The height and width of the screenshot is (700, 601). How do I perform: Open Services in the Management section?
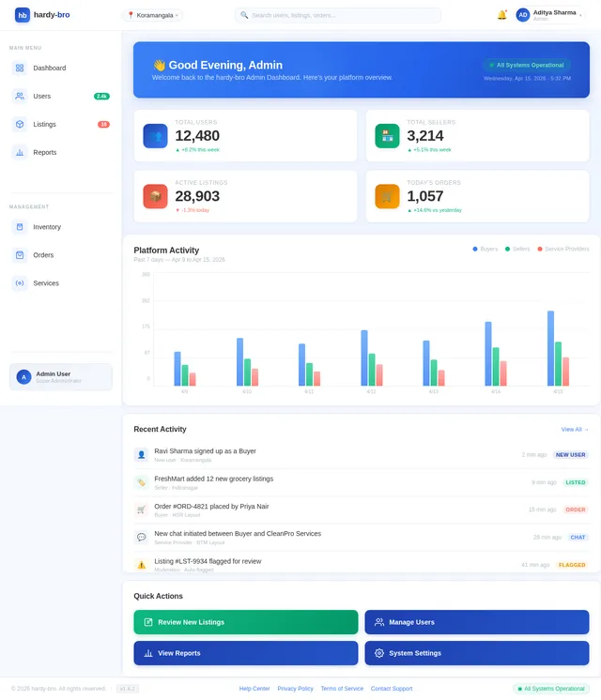click(61, 283)
